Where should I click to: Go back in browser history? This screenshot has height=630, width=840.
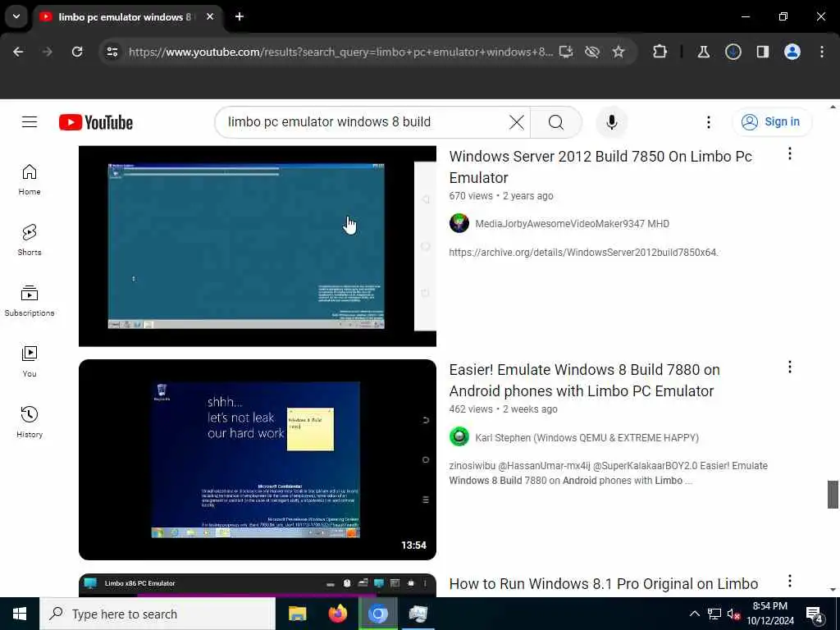(18, 52)
